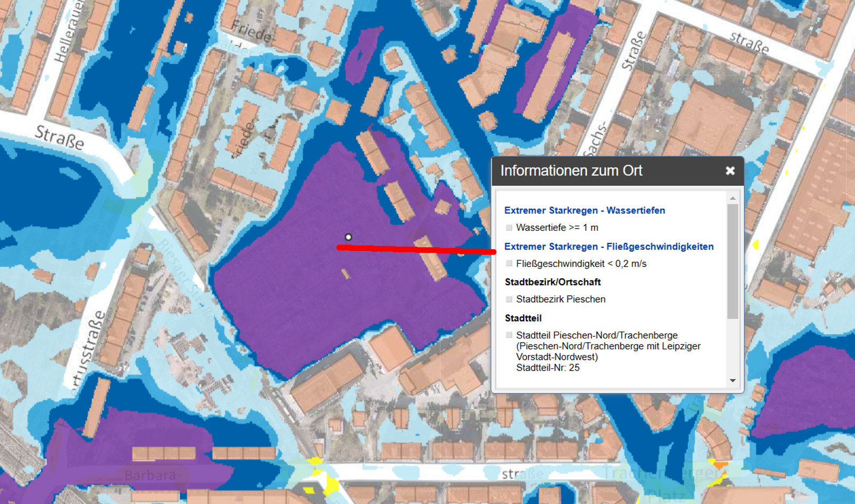This screenshot has width=855, height=504.
Task: Select the square marker next to Stadtbezirk Pieschen
Action: [509, 300]
